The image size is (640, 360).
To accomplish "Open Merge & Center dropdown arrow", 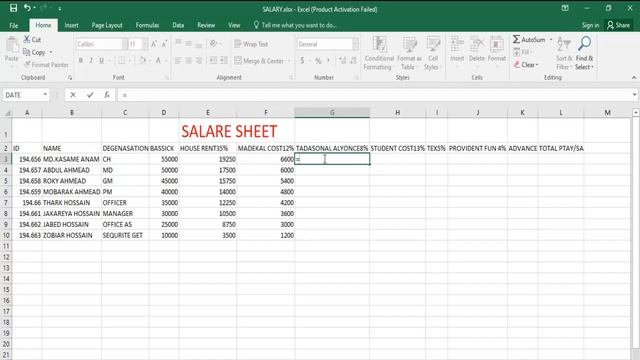I will [289, 61].
